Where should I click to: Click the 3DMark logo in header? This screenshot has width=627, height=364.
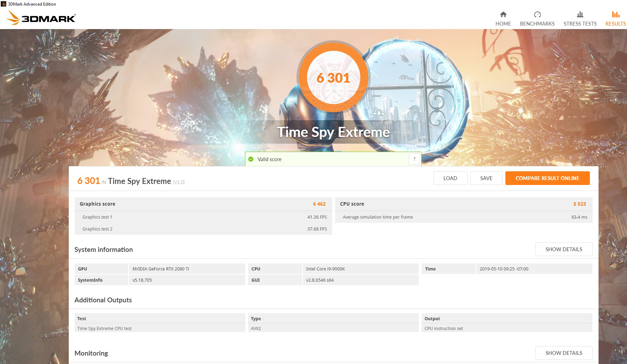(x=41, y=18)
